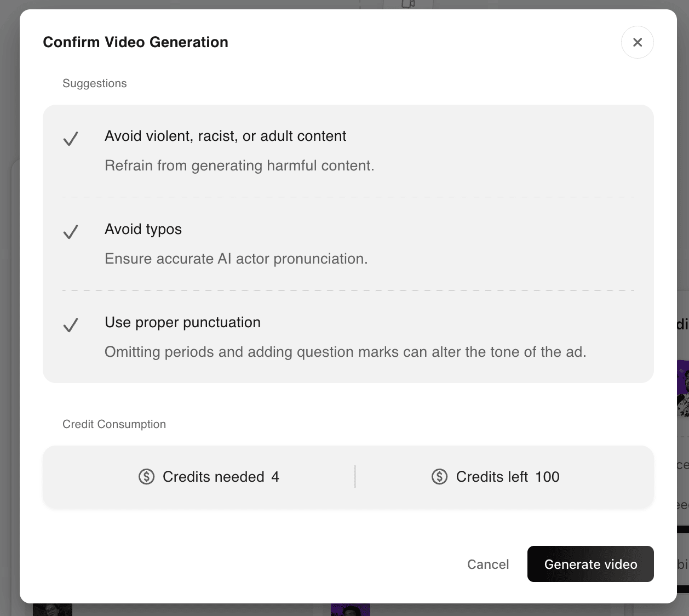Click the coin icon beside Credits needed
Screen dimensions: 689x616
coord(146,477)
